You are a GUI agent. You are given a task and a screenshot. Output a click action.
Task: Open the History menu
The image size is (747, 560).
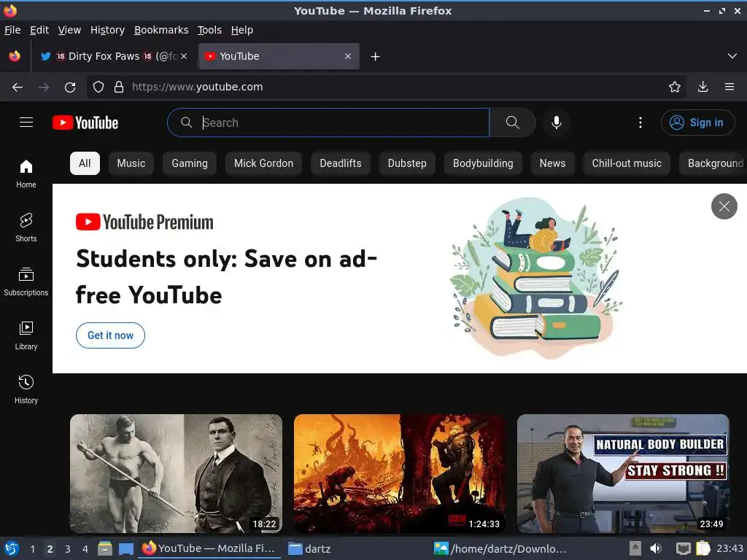108,30
